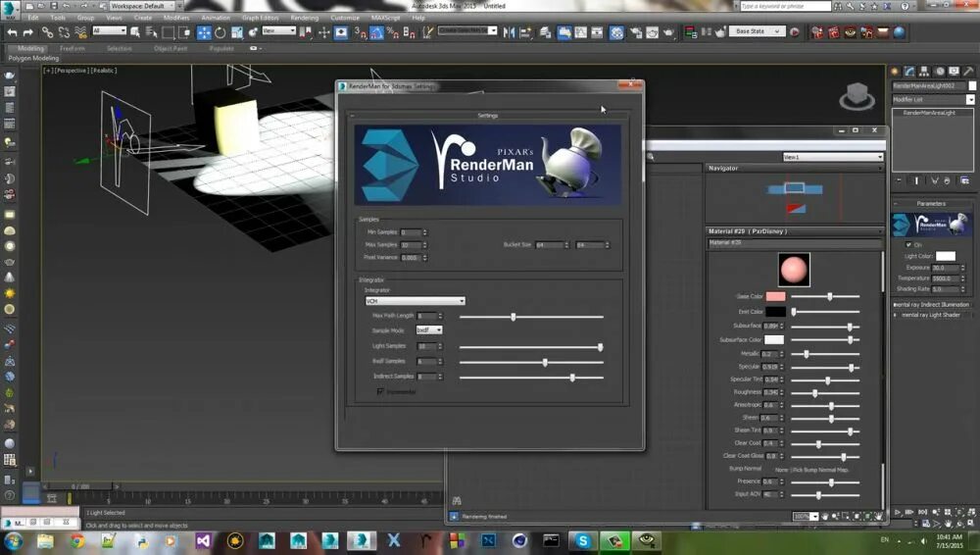
Task: Switch to the Freeform ribbon tab
Action: (x=72, y=48)
